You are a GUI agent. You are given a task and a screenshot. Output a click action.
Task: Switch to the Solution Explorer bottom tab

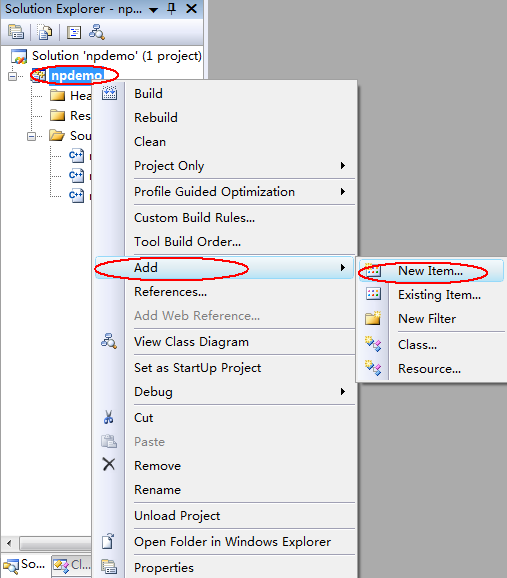[25, 565]
